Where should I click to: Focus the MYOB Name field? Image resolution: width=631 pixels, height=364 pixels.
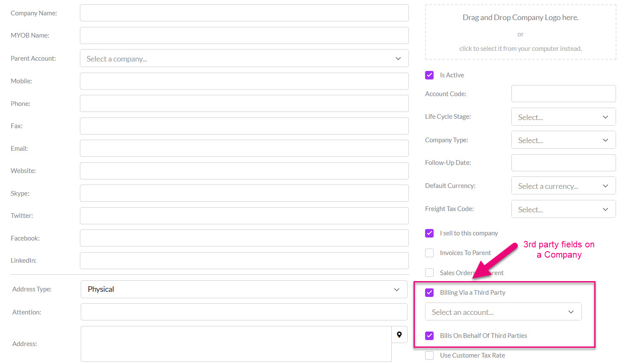point(244,35)
